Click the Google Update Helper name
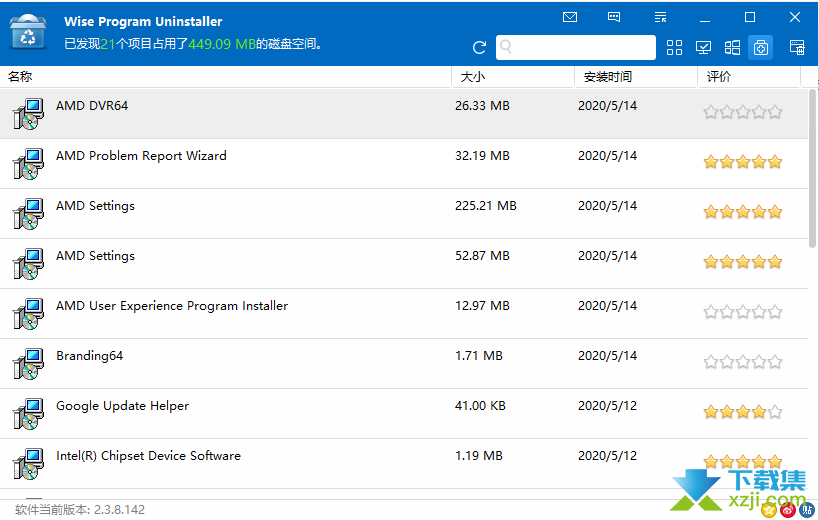 pos(122,406)
